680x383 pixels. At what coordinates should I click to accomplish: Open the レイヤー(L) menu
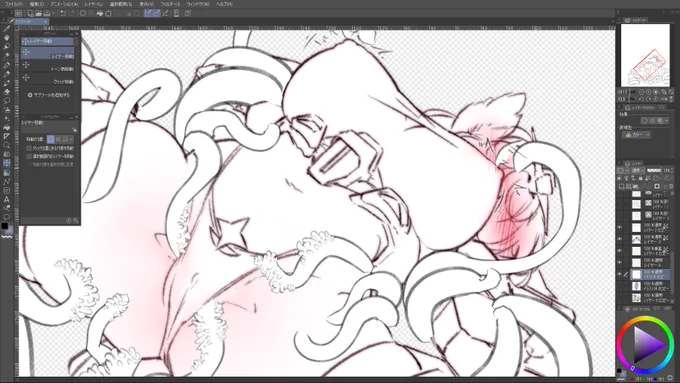pos(94,4)
